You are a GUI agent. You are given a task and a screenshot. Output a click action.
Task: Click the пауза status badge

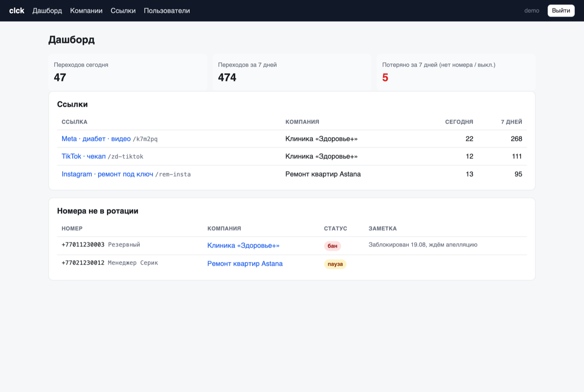point(335,264)
